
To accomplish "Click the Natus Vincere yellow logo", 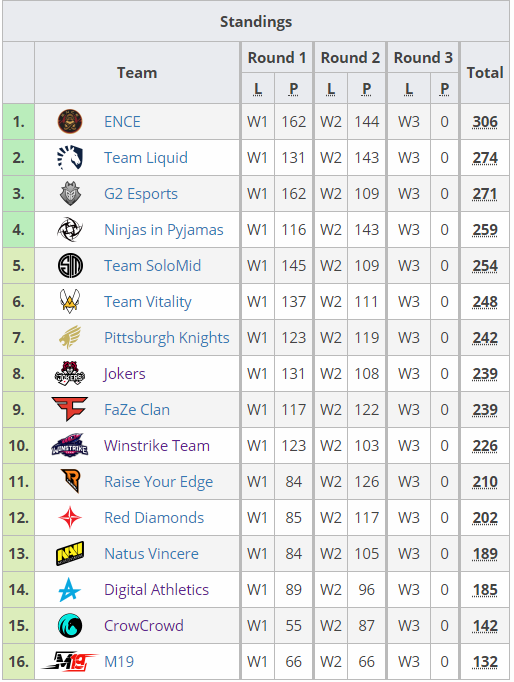I will pyautogui.click(x=70, y=553).
